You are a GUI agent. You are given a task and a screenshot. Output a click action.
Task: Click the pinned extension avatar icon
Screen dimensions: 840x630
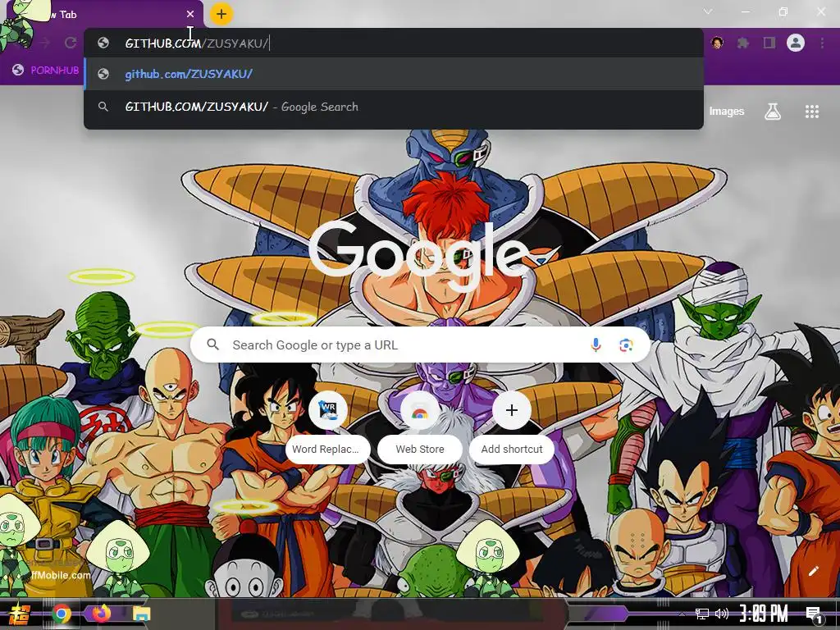coord(717,43)
